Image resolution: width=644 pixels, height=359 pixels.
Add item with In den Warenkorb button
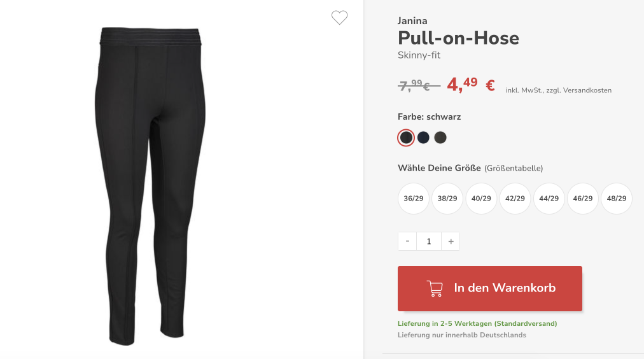click(489, 288)
